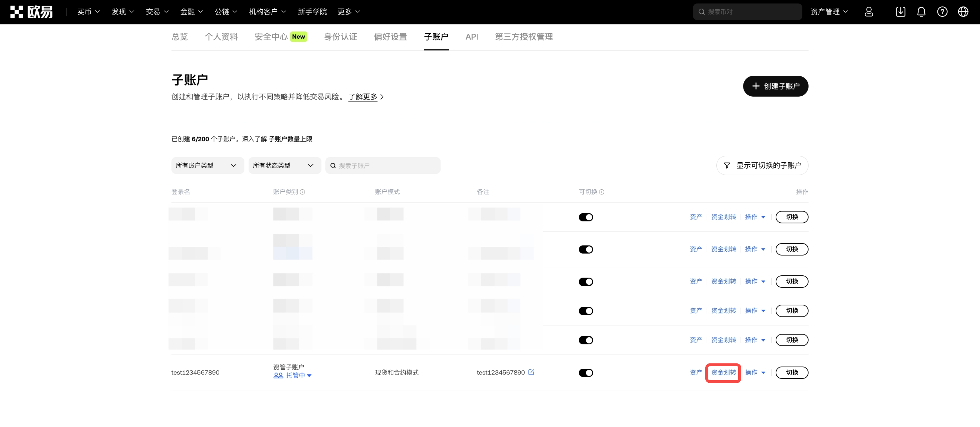
Task: Open the user profile icon
Action: coord(868,12)
